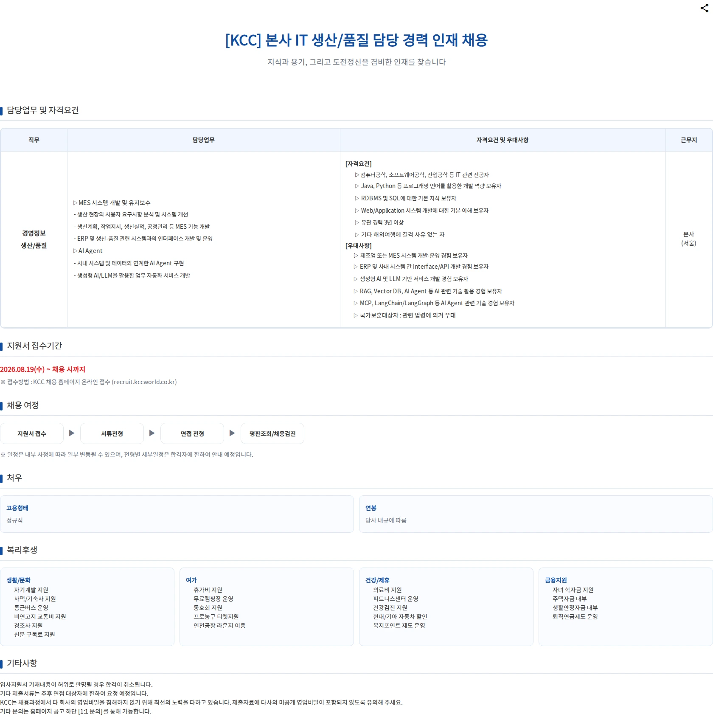The width and height of the screenshot is (713, 728).
Task: Click the 복리후생 section heading
Action: coord(22,550)
